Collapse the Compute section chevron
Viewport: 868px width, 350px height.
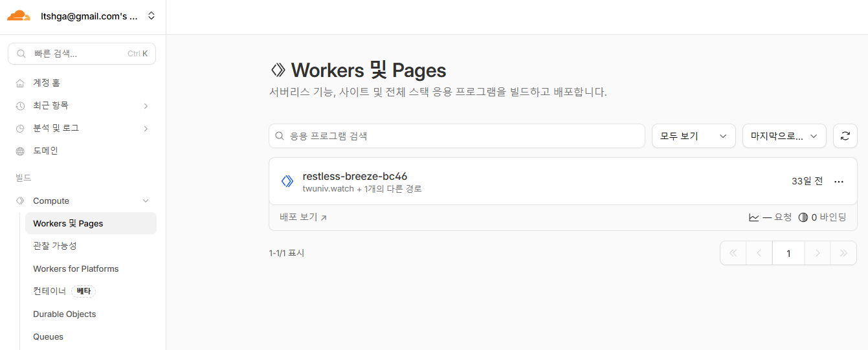pos(146,201)
